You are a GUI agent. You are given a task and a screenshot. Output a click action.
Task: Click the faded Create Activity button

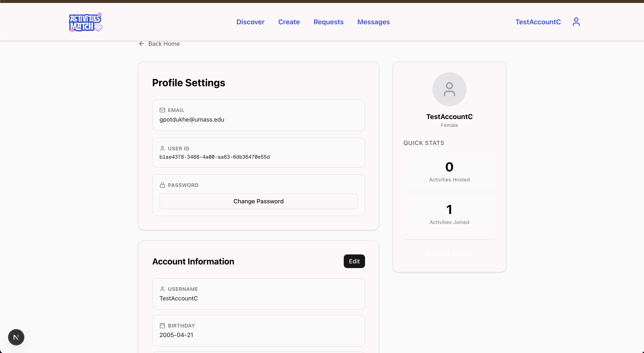tap(449, 254)
